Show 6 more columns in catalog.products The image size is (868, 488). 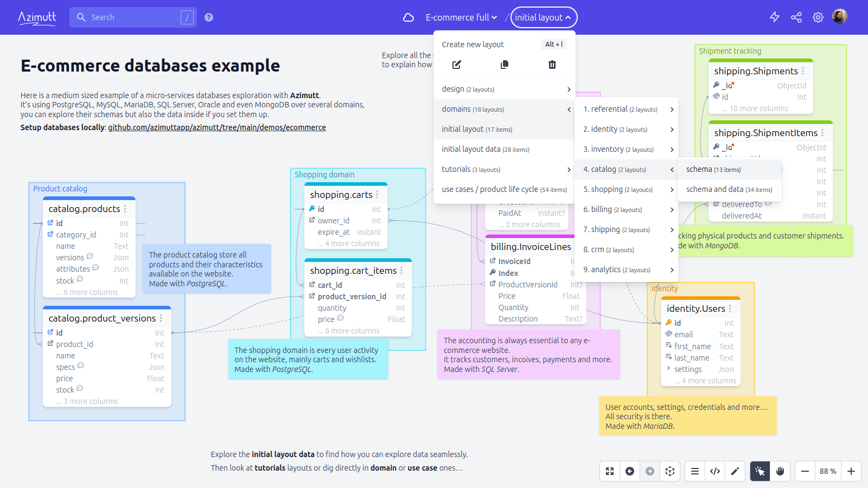[87, 292]
